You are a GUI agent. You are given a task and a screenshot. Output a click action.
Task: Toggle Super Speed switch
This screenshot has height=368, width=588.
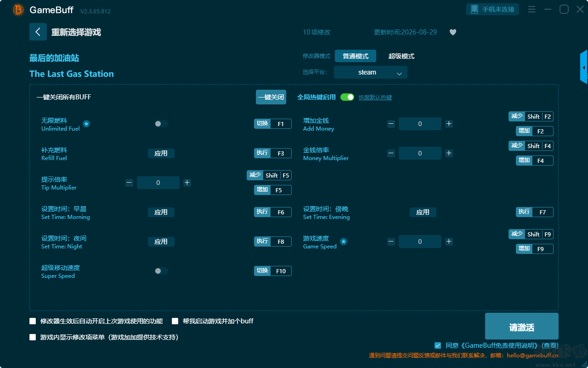(x=161, y=271)
